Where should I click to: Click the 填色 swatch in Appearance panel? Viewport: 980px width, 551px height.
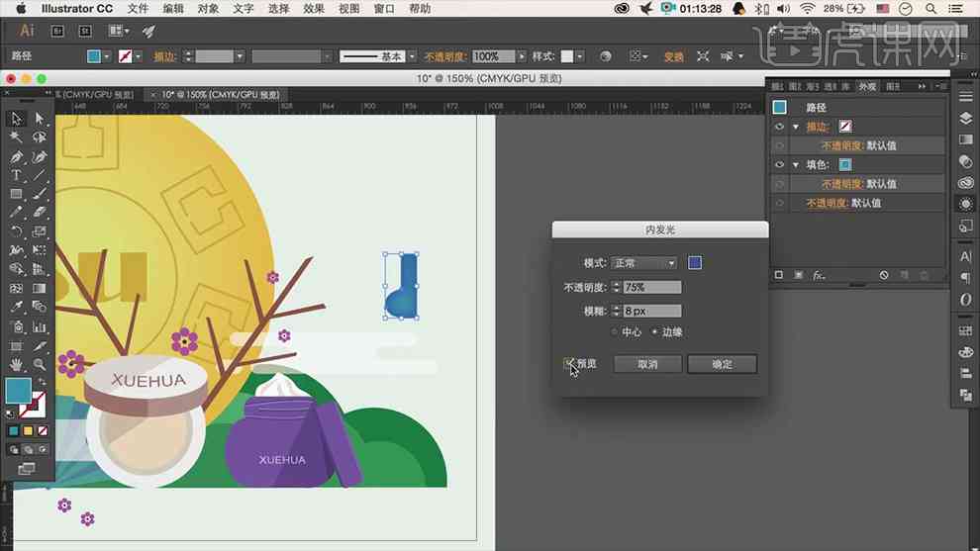click(845, 165)
